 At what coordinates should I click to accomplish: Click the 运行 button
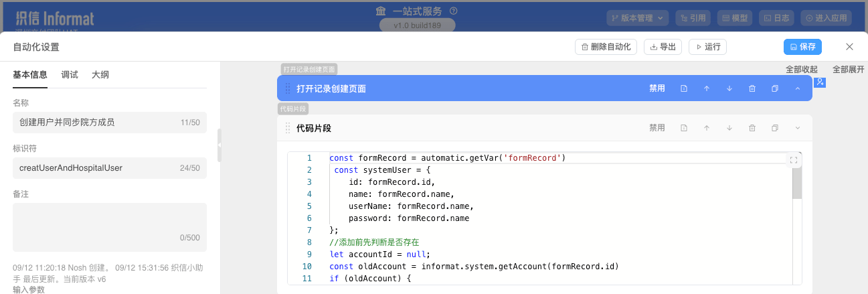coord(707,47)
